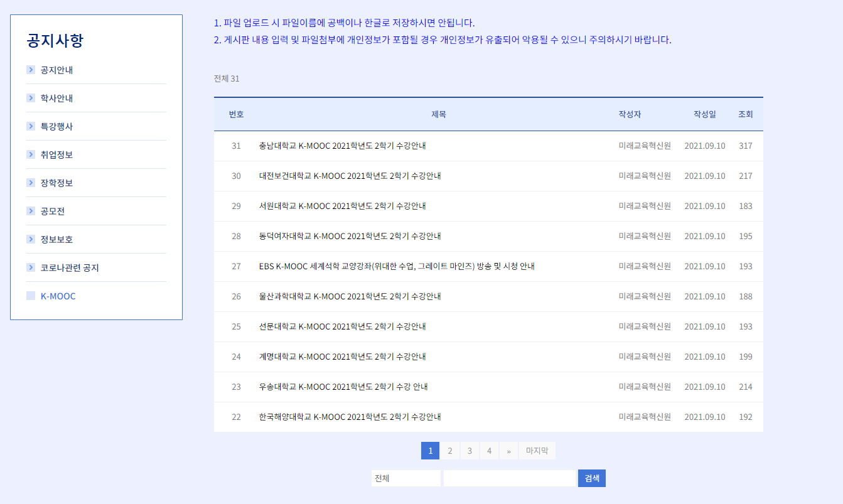
Task: Open the EBS K-MOOC 세계석학 교양강좌 post
Action: click(x=397, y=266)
